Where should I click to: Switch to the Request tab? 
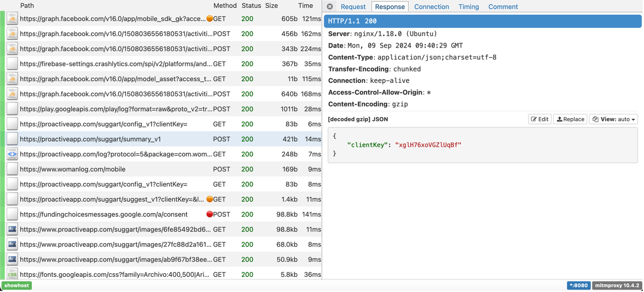click(x=353, y=7)
